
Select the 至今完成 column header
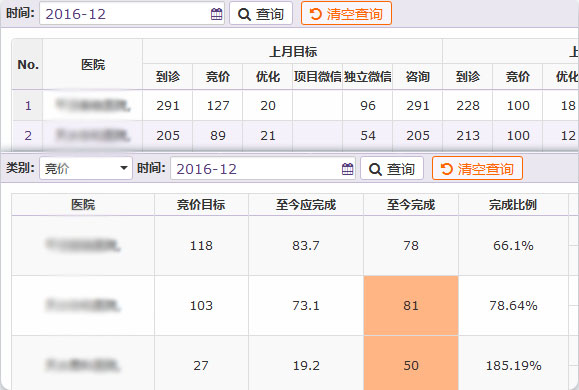411,204
